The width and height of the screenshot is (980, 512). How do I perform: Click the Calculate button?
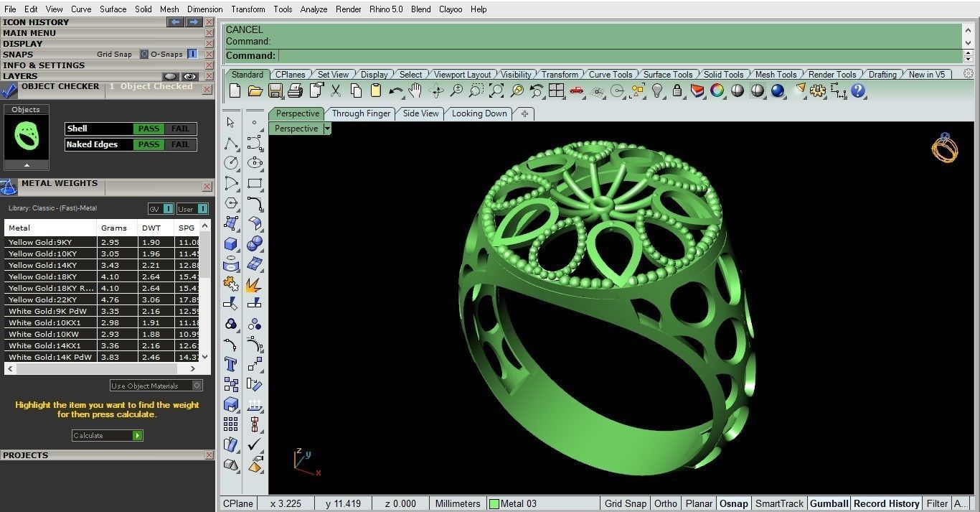(x=108, y=435)
